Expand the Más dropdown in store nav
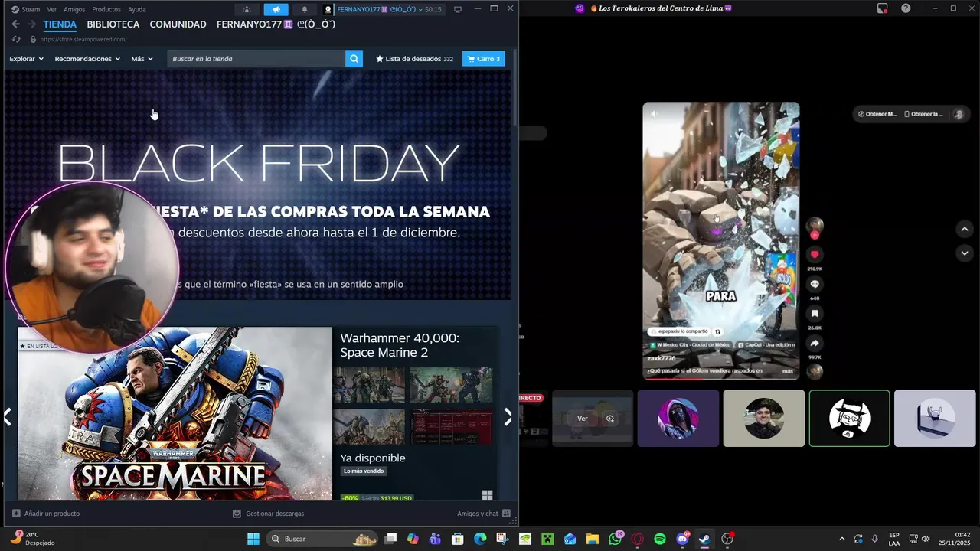 pos(142,59)
